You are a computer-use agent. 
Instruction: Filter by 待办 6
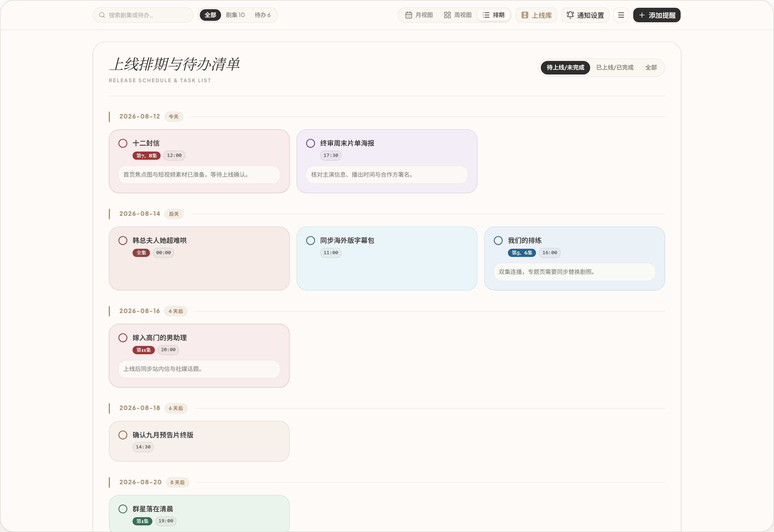coord(263,15)
